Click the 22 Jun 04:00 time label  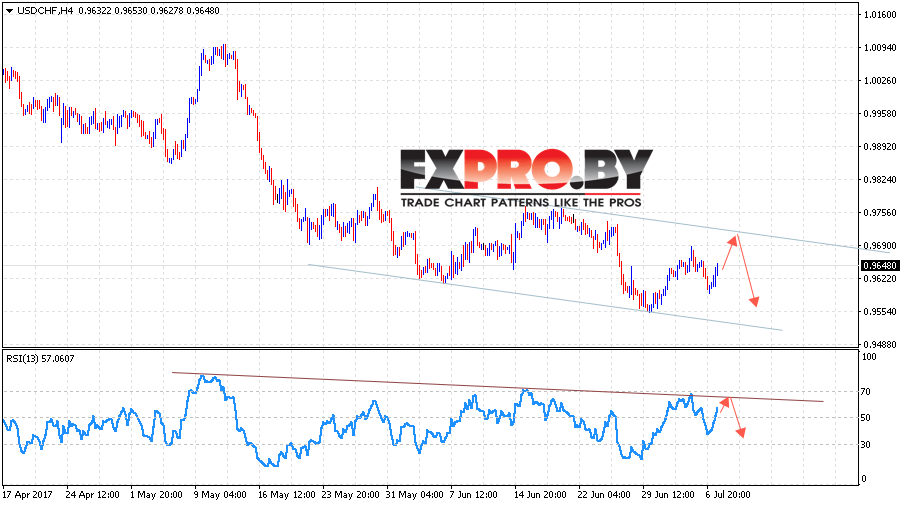coord(604,495)
